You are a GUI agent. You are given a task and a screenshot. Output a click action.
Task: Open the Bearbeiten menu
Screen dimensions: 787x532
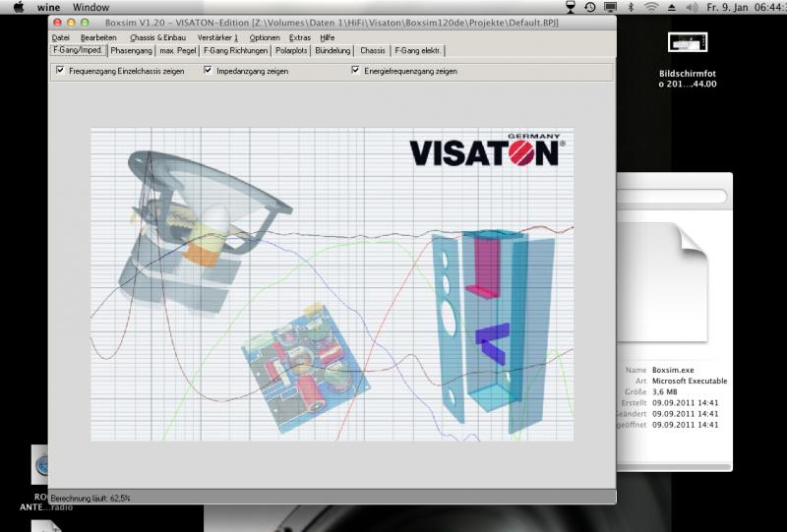(x=98, y=37)
